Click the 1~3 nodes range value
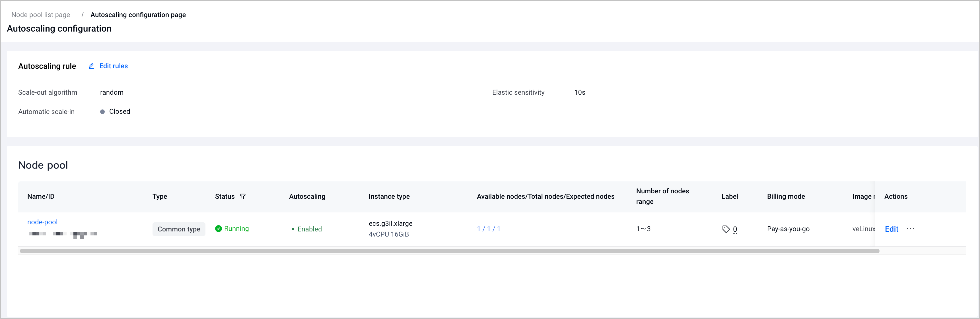 (643, 229)
